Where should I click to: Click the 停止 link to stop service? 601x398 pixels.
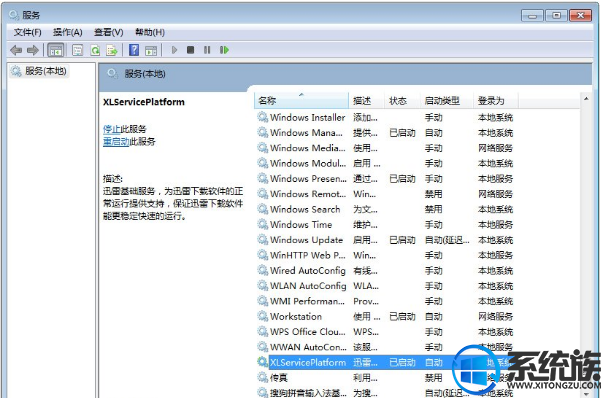coord(112,129)
